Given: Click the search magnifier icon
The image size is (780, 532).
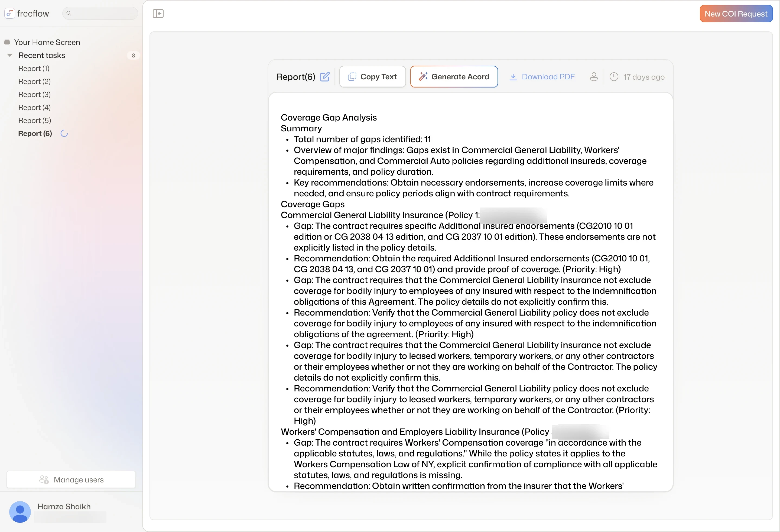Looking at the screenshot, I should pos(69,14).
